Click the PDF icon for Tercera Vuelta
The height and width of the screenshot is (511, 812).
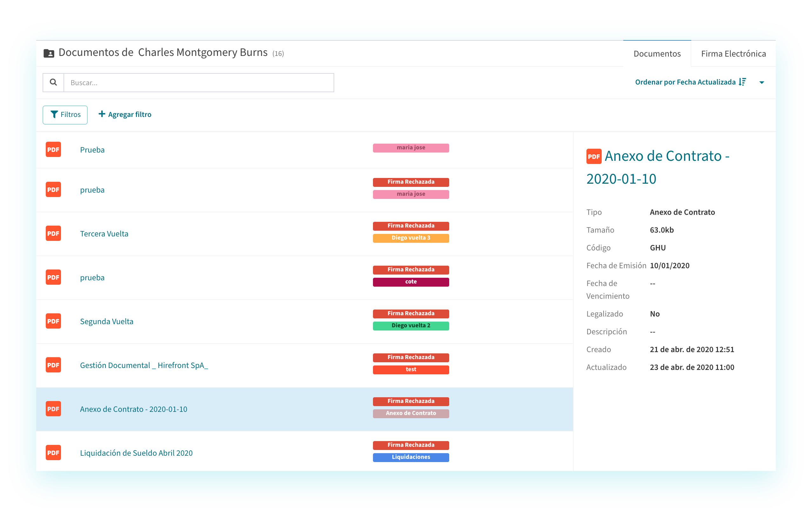point(53,232)
